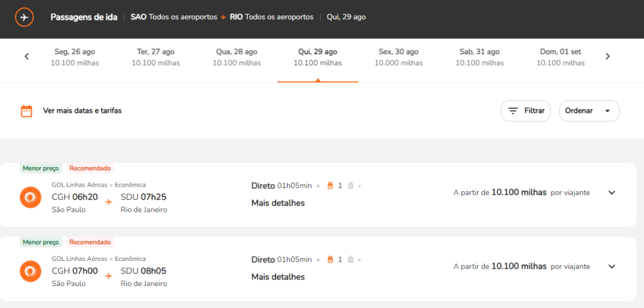Go to previous dates with left arrow
Viewport: 644px width, 308px height.
26,57
